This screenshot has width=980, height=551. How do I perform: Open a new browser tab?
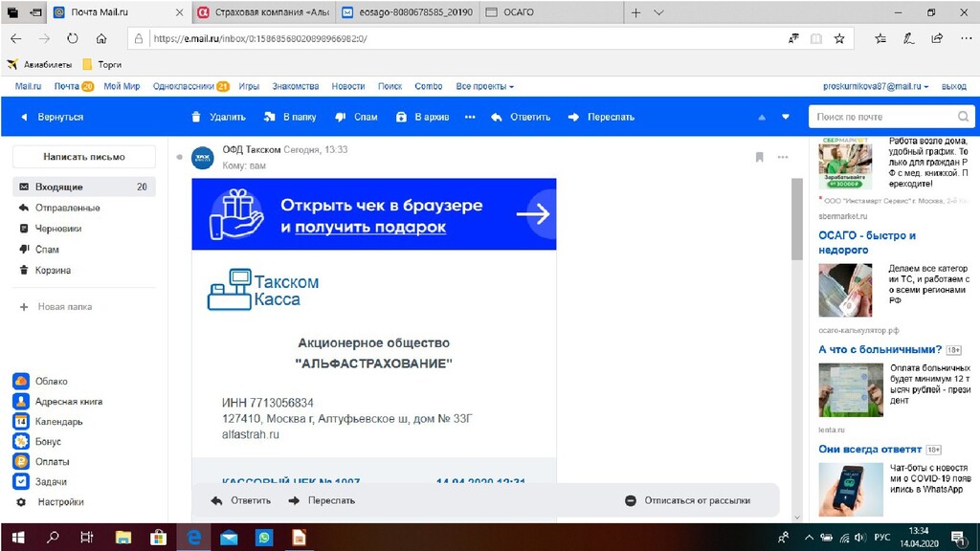pos(635,12)
